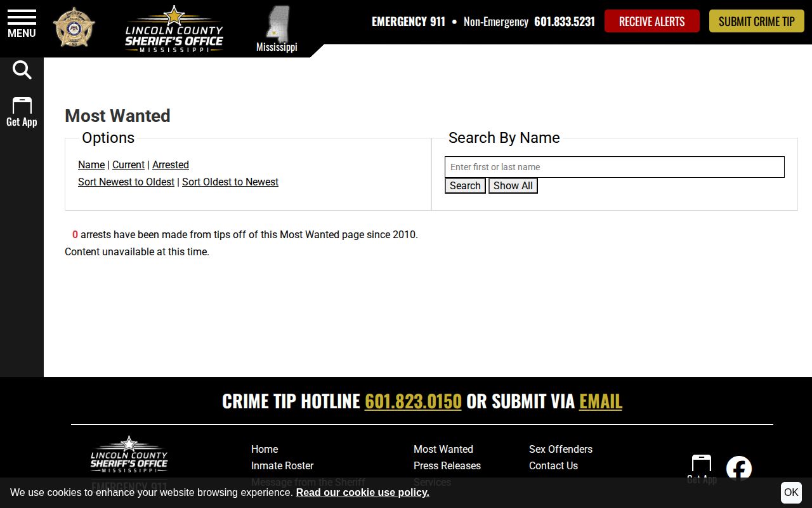Open the hamburger MENU
This screenshot has width=812, height=508.
click(x=22, y=23)
